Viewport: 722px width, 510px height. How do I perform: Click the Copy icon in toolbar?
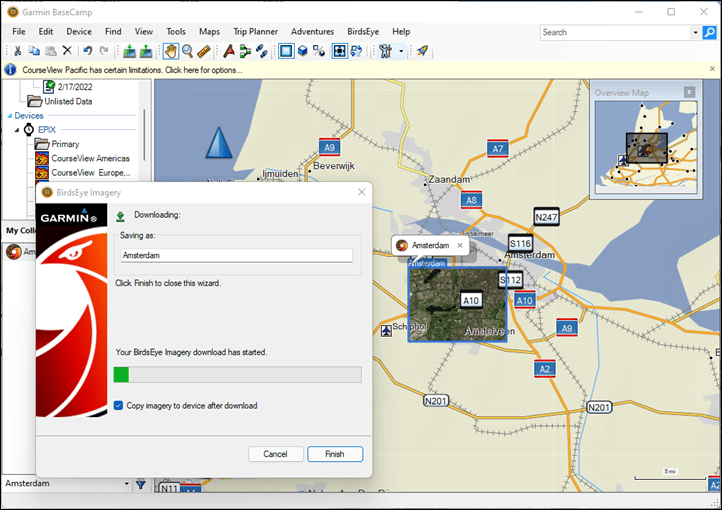(x=34, y=51)
